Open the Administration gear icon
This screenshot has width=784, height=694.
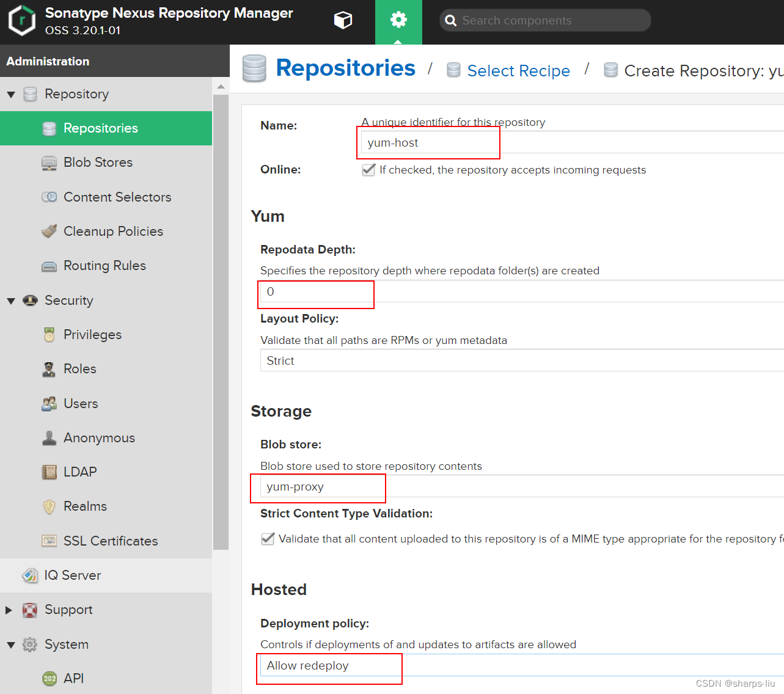pos(398,20)
